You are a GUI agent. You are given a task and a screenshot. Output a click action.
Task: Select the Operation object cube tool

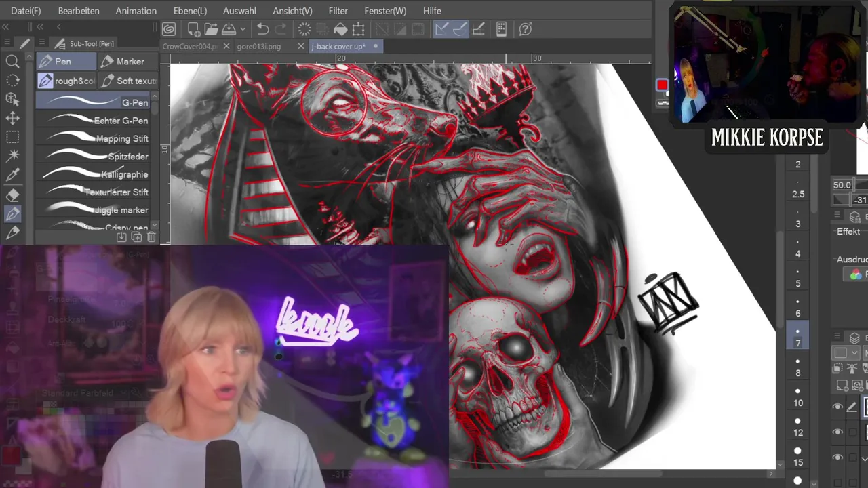pos(12,100)
